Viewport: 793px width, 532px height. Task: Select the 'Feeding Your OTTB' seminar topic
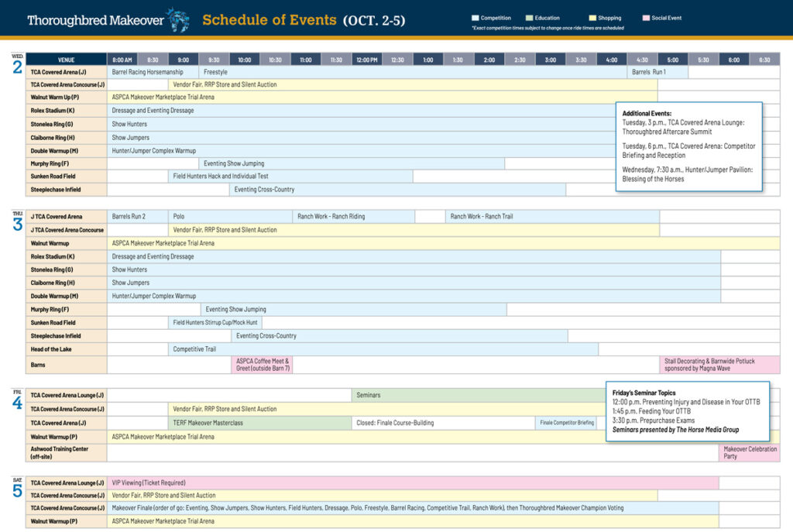coord(651,411)
